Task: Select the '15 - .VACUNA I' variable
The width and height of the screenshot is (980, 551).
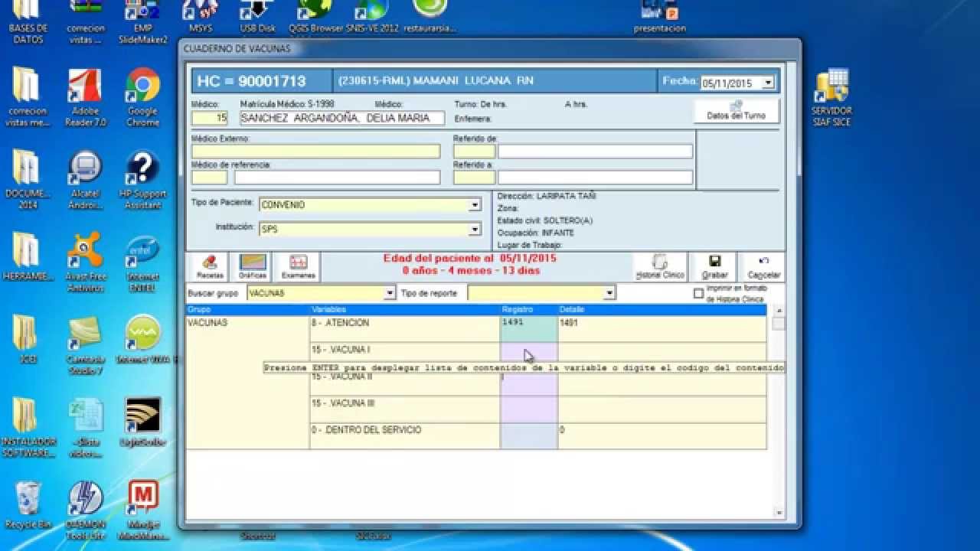Action: [x=404, y=350]
